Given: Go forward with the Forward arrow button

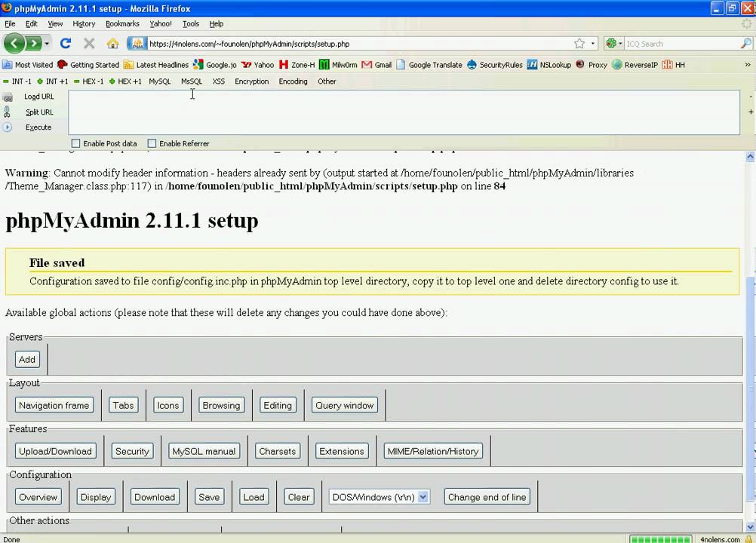Looking at the screenshot, I should tap(33, 43).
